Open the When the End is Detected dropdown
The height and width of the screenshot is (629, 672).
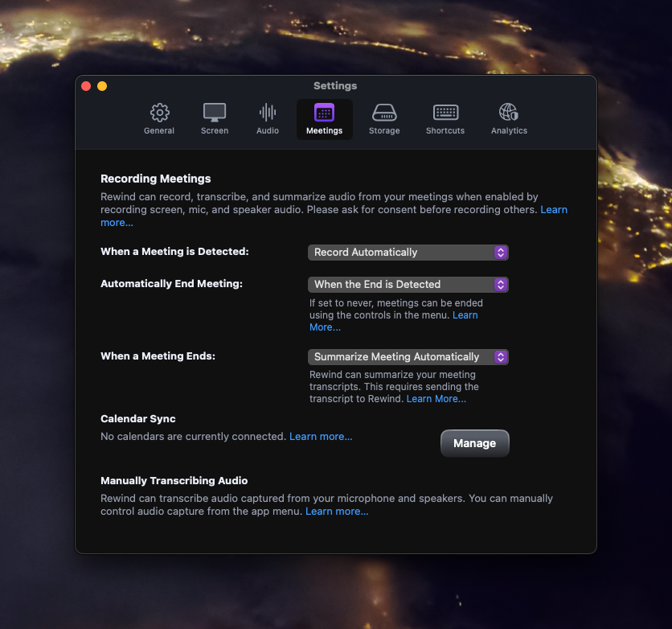point(408,285)
